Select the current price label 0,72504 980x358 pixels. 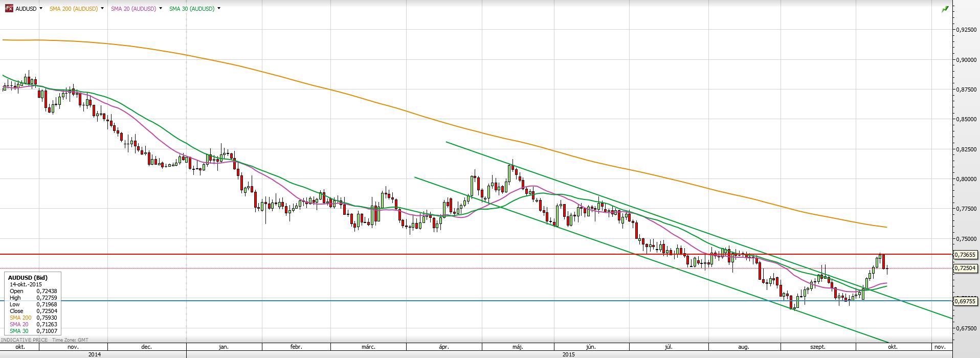click(966, 268)
